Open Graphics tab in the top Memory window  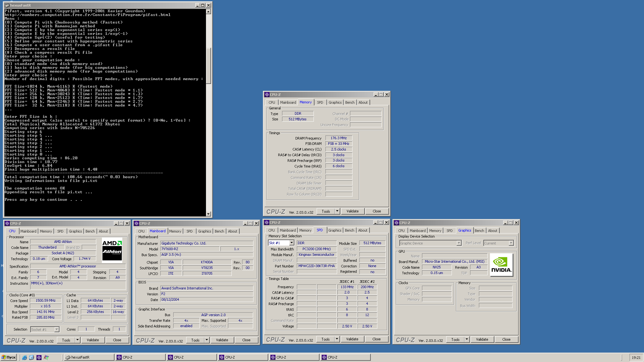(x=335, y=102)
